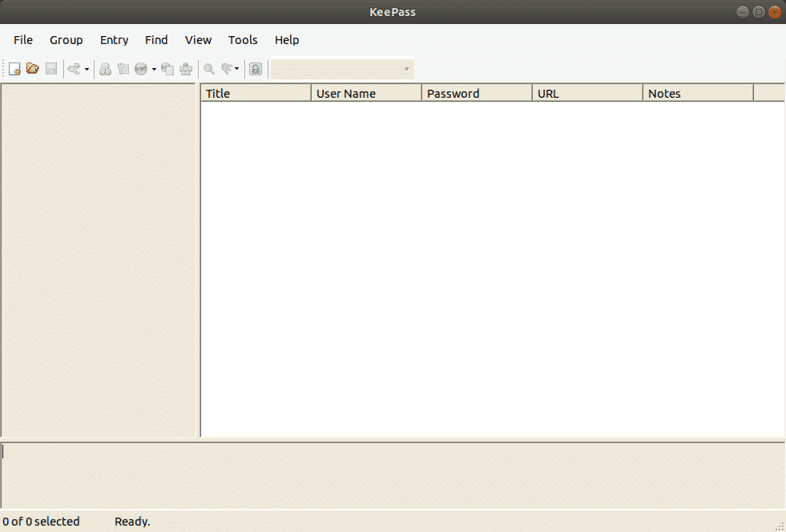Open the URL tool's dropdown arrow
Screen dimensions: 786x532
(x=152, y=69)
